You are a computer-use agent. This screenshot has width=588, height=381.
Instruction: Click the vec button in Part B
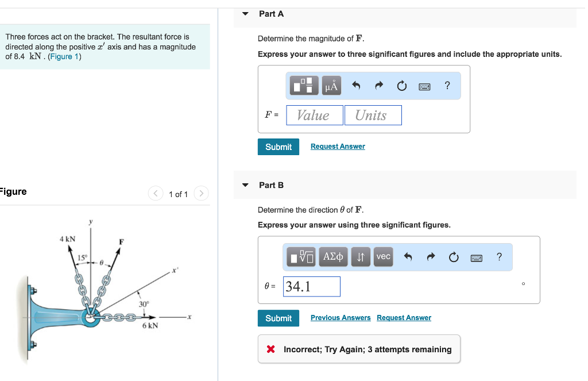tap(384, 257)
